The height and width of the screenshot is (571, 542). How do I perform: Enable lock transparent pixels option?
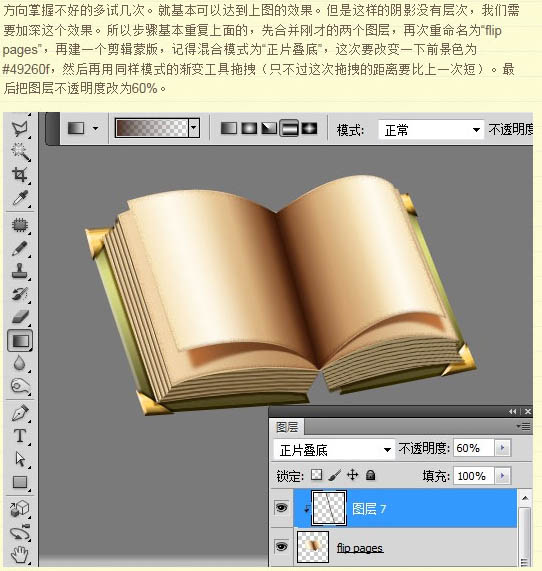pos(317,475)
